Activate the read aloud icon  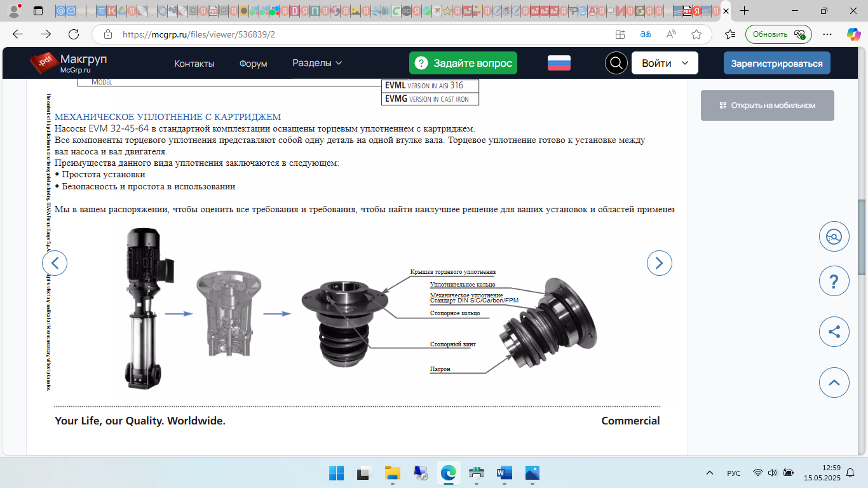point(671,34)
